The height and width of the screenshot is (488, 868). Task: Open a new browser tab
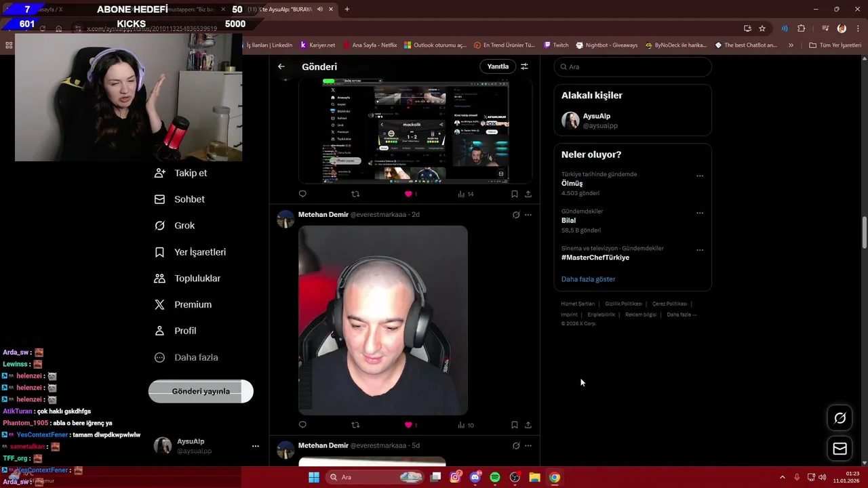click(x=347, y=9)
